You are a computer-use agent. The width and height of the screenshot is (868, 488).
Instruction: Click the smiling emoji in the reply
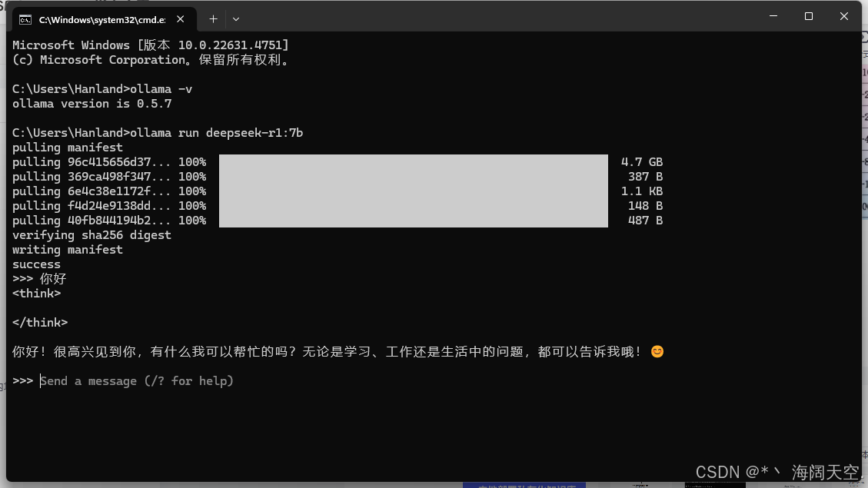tap(657, 352)
